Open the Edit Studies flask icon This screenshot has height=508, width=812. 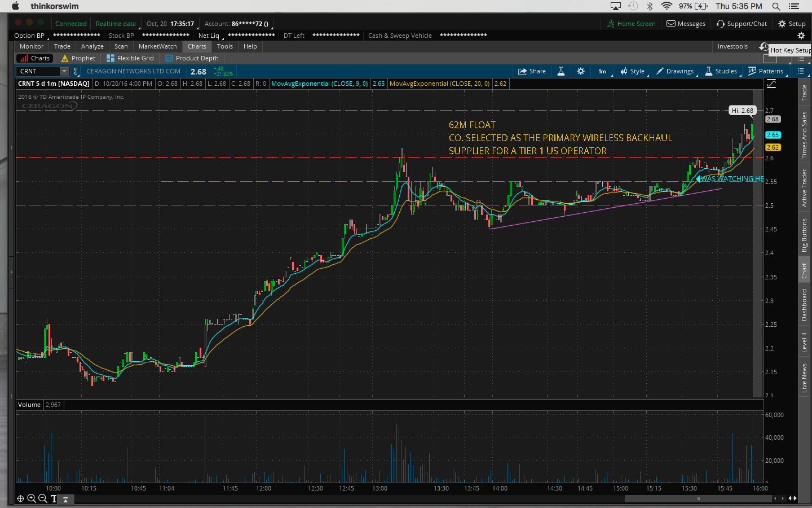(561, 71)
